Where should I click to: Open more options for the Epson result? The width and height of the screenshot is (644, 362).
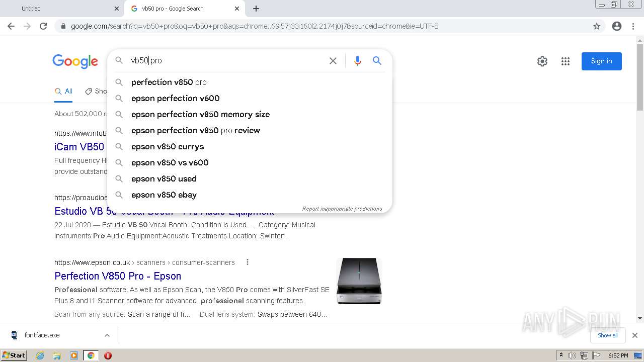247,262
